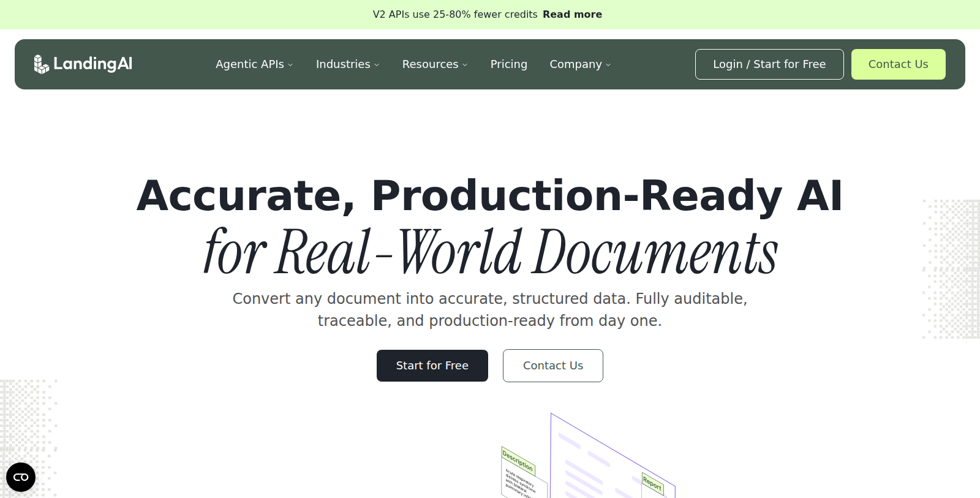This screenshot has width=980, height=498.
Task: Click the "Accurate, Production-Ready AI" headline
Action: click(x=489, y=195)
